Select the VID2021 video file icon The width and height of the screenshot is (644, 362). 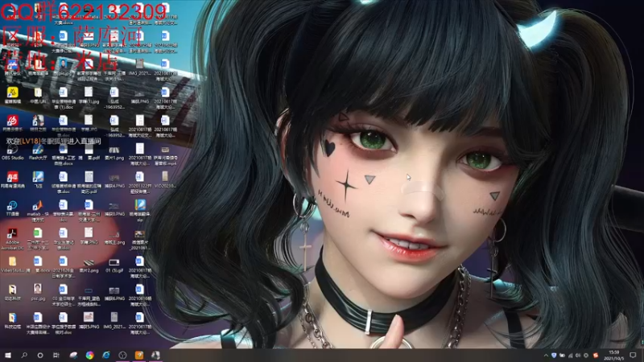pyautogui.click(x=165, y=179)
